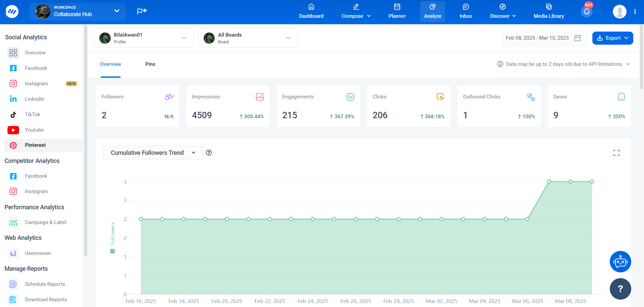
Task: Select Pinterest analytics
Action: click(44, 145)
